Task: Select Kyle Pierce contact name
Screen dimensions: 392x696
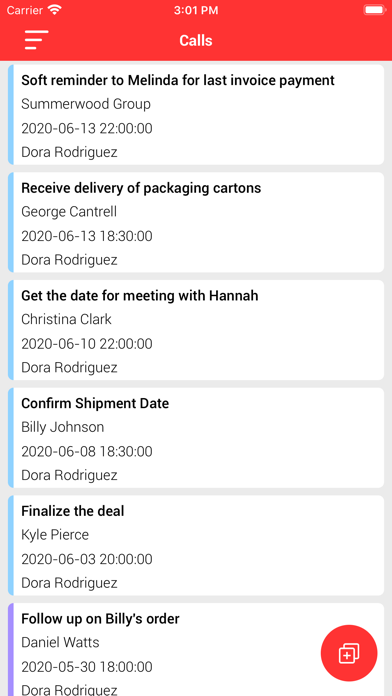Action: pos(55,534)
